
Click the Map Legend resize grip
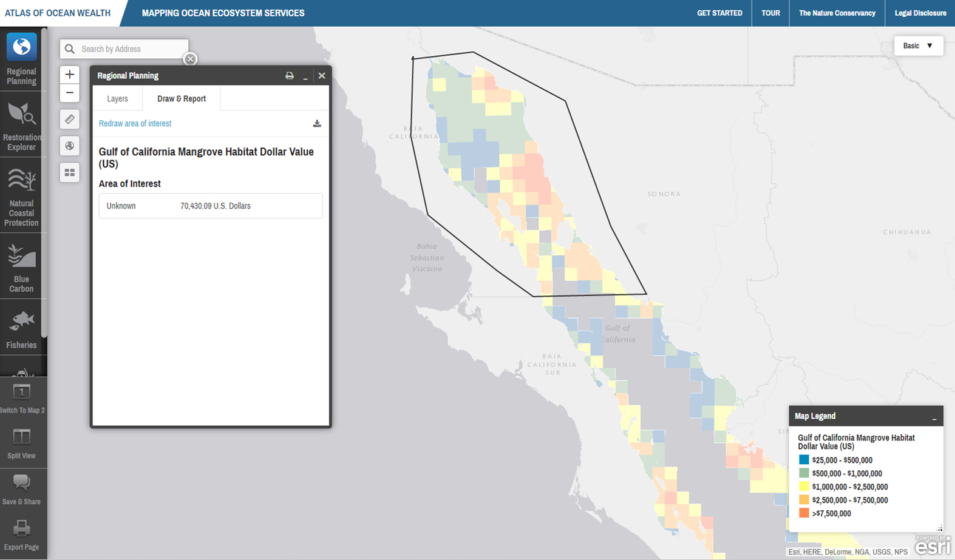939,528
